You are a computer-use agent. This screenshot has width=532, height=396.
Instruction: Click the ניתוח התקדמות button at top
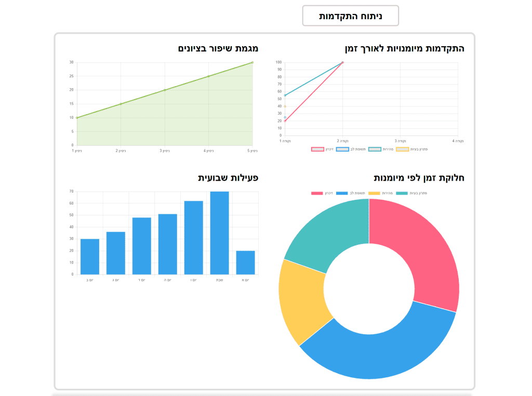coord(350,16)
